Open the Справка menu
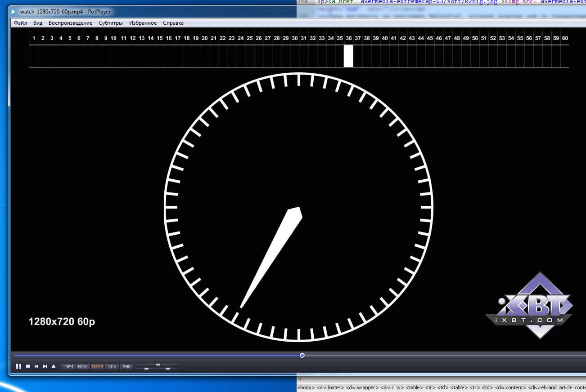586x392 pixels. coord(173,23)
